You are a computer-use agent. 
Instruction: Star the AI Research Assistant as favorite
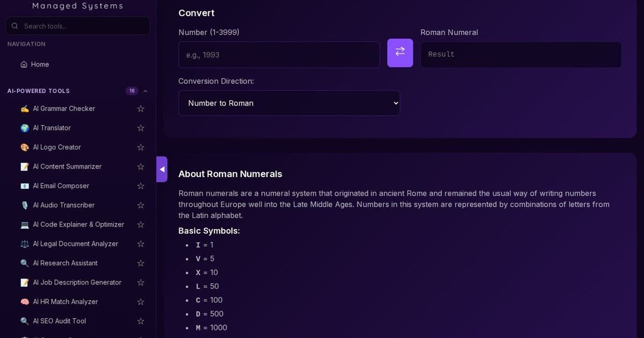coord(140,263)
